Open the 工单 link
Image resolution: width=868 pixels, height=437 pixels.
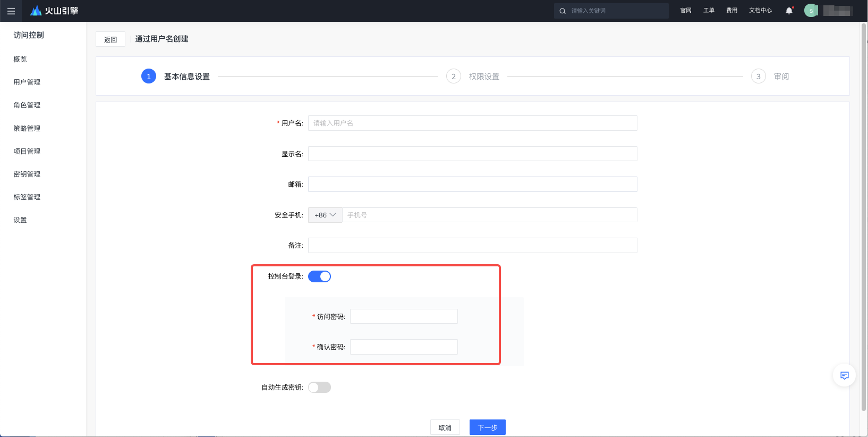click(x=709, y=11)
